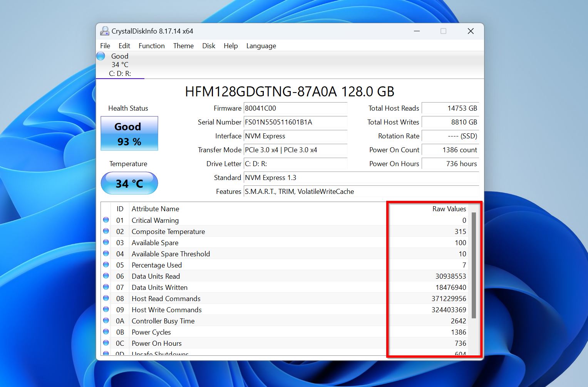588x387 pixels.
Task: Click the Firmware value field
Action: tap(295, 108)
